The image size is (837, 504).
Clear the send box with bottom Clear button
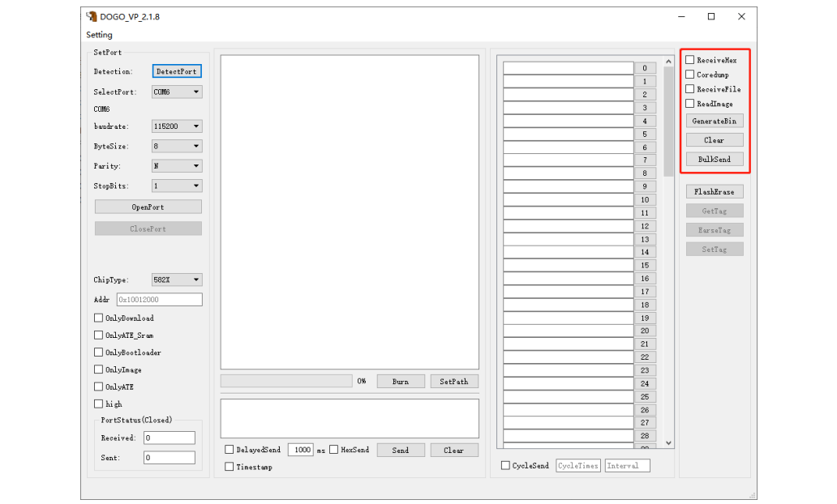point(454,451)
